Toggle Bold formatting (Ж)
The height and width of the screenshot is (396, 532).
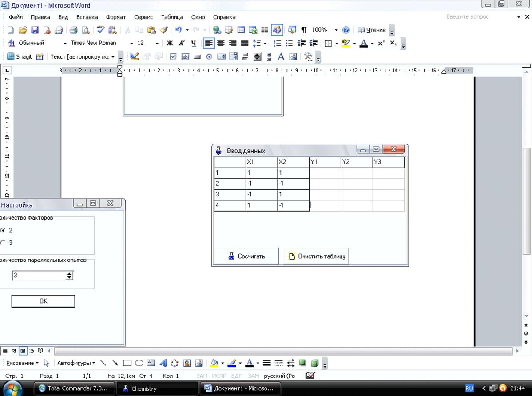[x=170, y=44]
